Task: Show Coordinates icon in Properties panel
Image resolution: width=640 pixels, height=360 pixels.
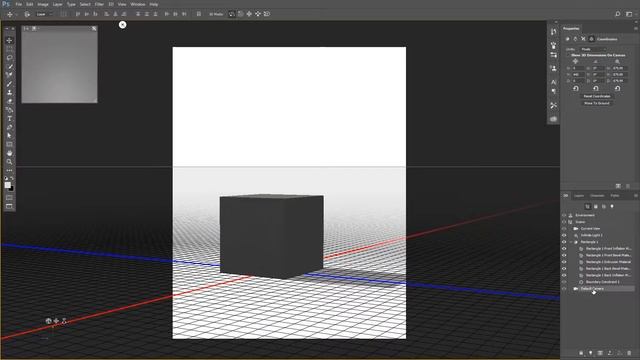Action: (591, 39)
